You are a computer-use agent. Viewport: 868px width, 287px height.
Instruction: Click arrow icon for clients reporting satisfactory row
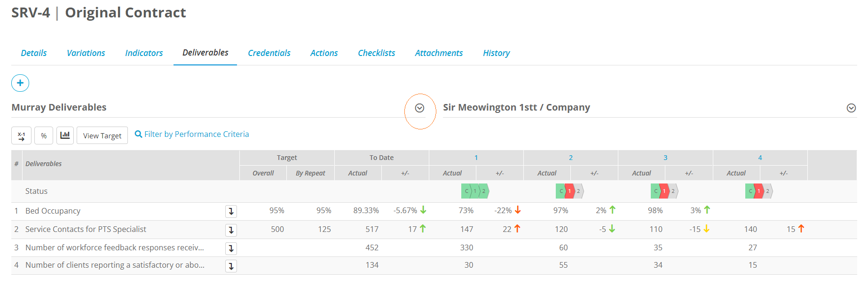[x=231, y=266]
